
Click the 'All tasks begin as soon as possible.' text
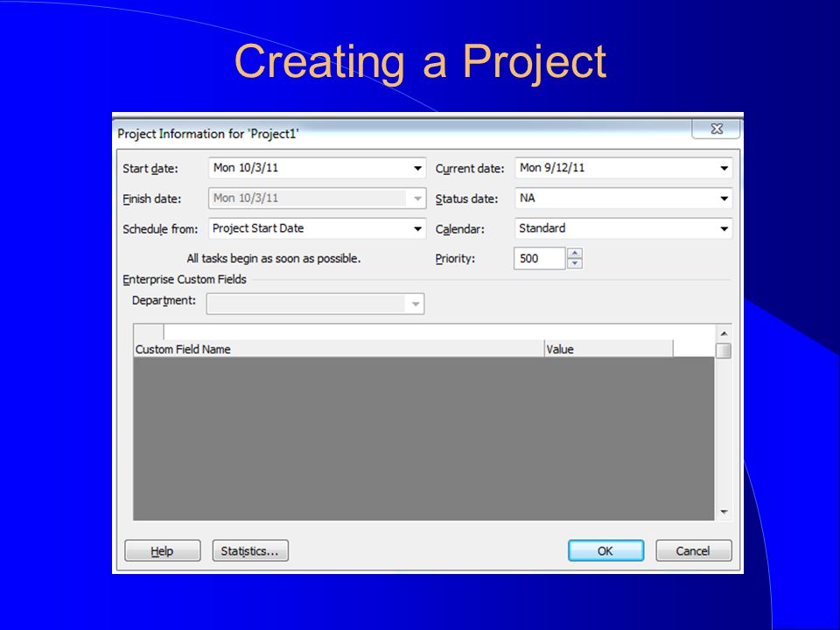[274, 259]
